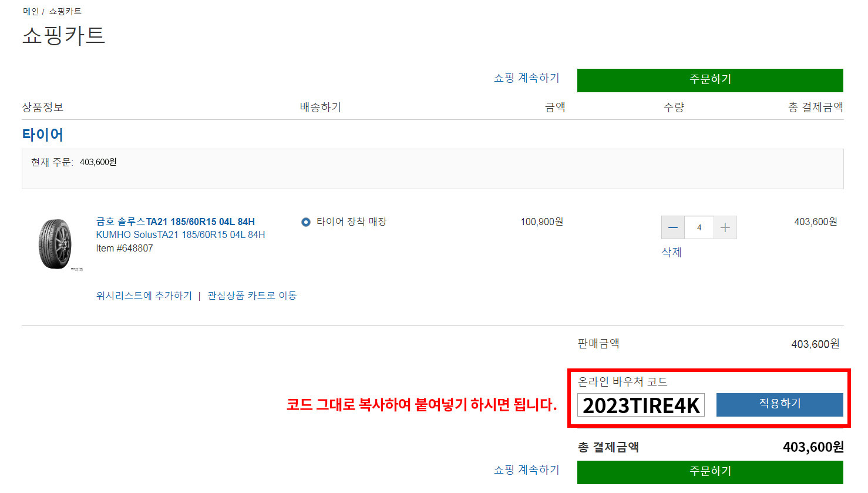Screen dimensions: 868x493
Task: Open the Kumho tire product thumbnail
Action: coord(56,244)
